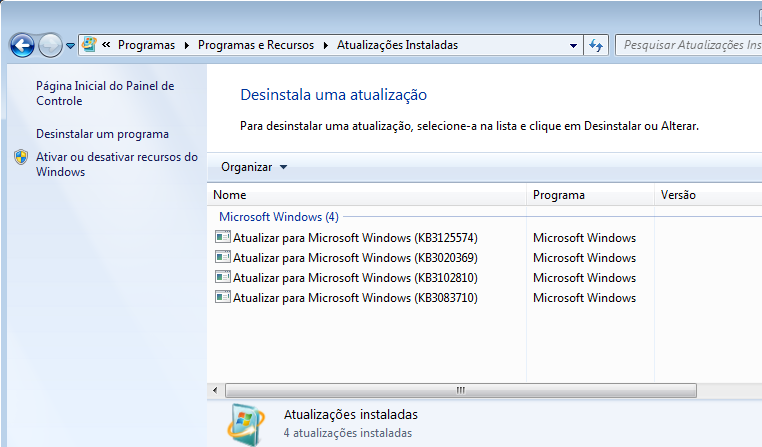Click the icon of update KB3125574
762x447 pixels.
coord(223,237)
